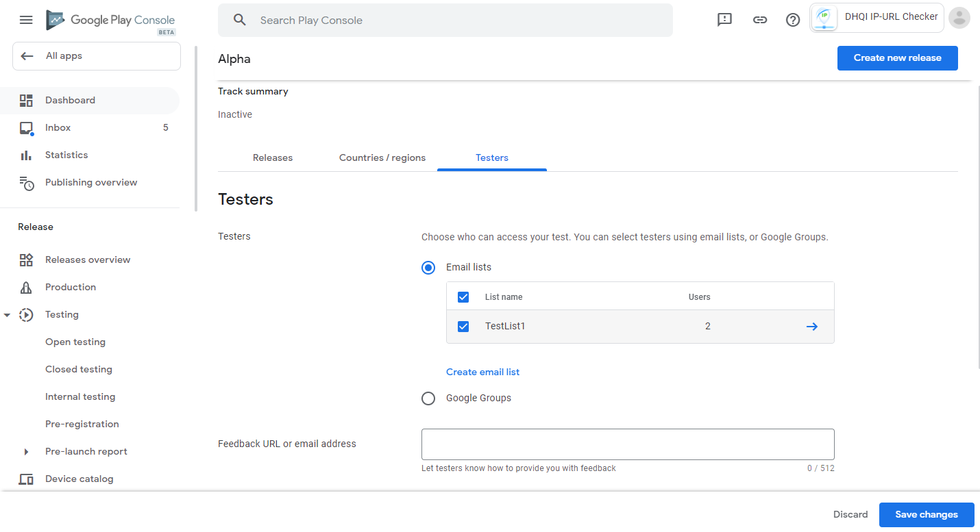
Task: Open the hamburger navigation menu
Action: coord(26,20)
